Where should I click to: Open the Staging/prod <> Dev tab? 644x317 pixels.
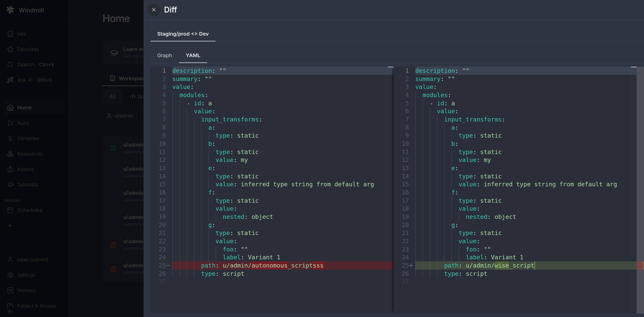pos(183,34)
